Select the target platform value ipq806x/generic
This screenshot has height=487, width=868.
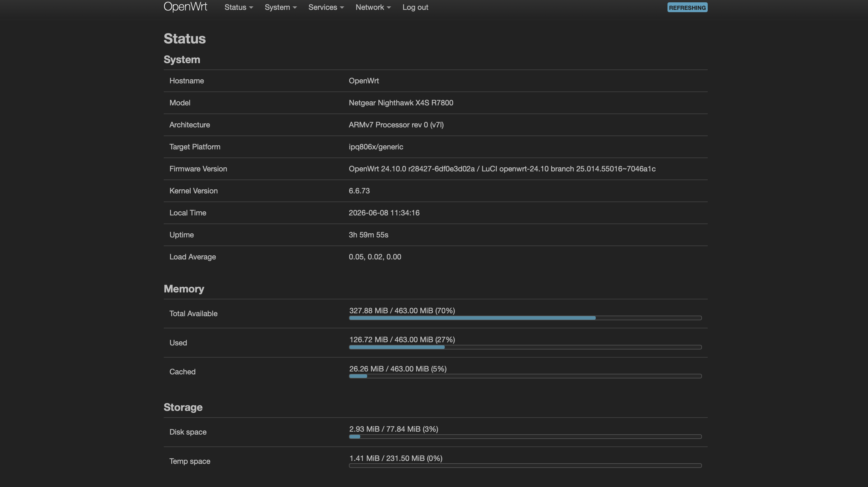[x=376, y=147]
